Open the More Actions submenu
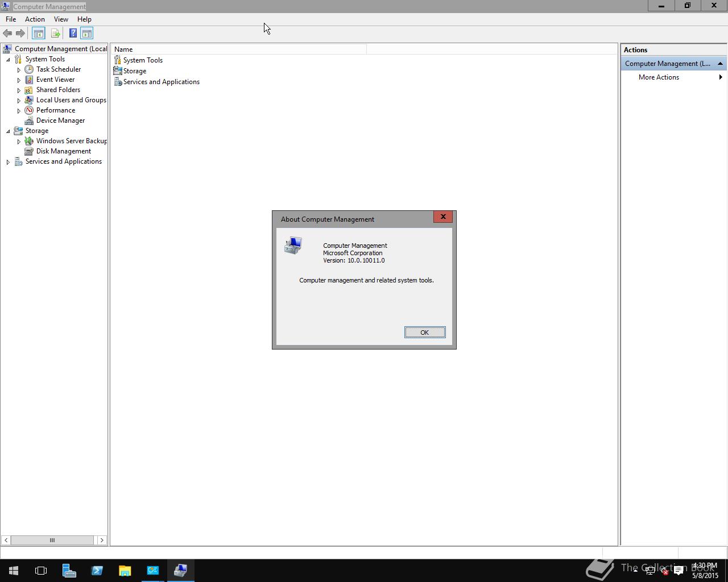Viewport: 728px width, 582px height. pyautogui.click(x=673, y=77)
